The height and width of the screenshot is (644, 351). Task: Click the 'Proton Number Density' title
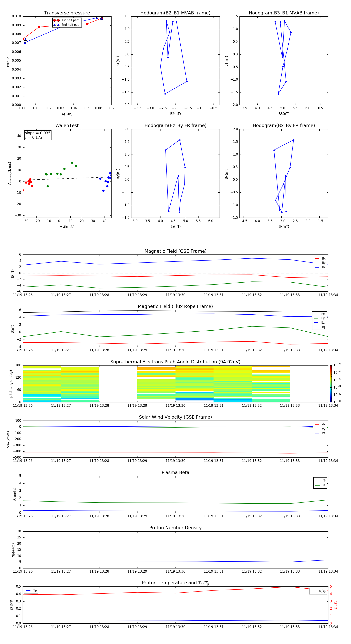175,528
